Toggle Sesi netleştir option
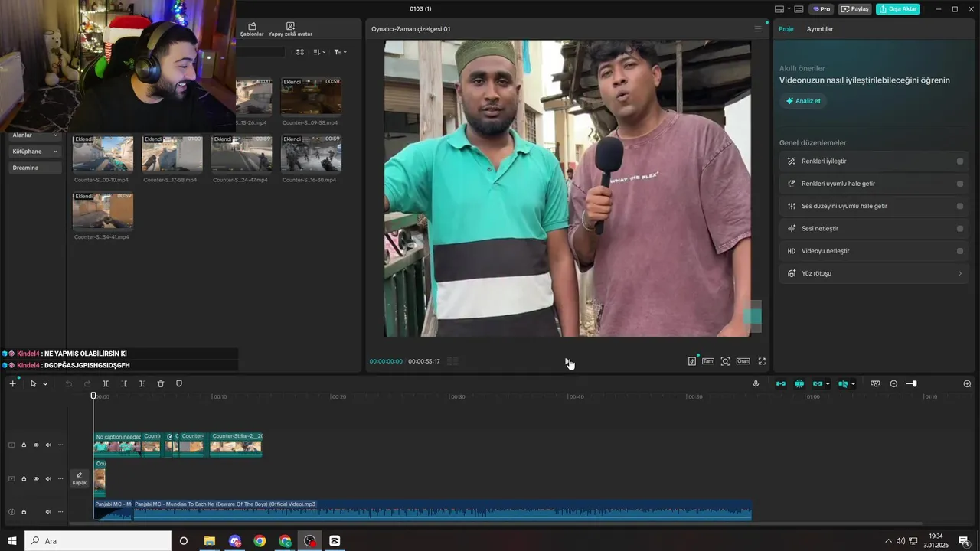 pos(960,228)
